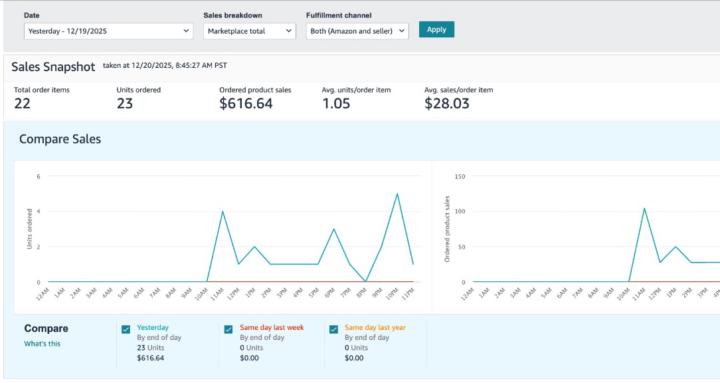Click the snapshot timestamp 12/20/2025, 8:45:27 AM PST
The width and height of the screenshot is (720, 383).
(x=179, y=66)
